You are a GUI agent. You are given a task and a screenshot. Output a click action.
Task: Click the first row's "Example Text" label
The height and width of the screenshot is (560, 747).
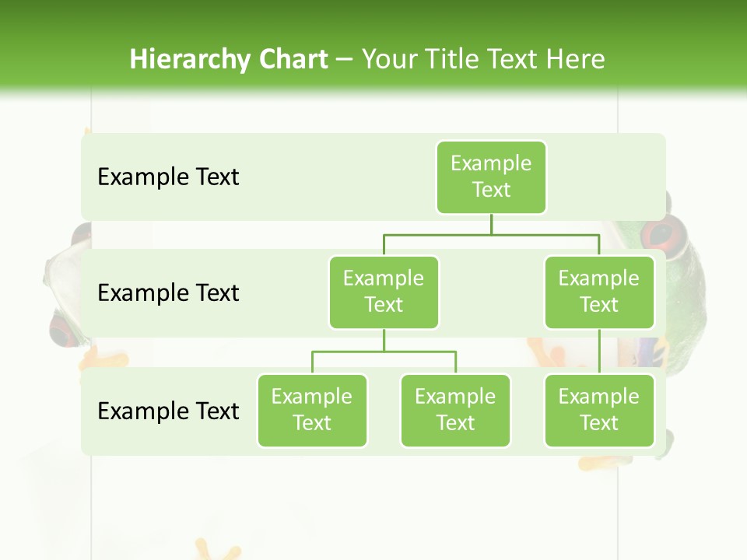point(168,177)
